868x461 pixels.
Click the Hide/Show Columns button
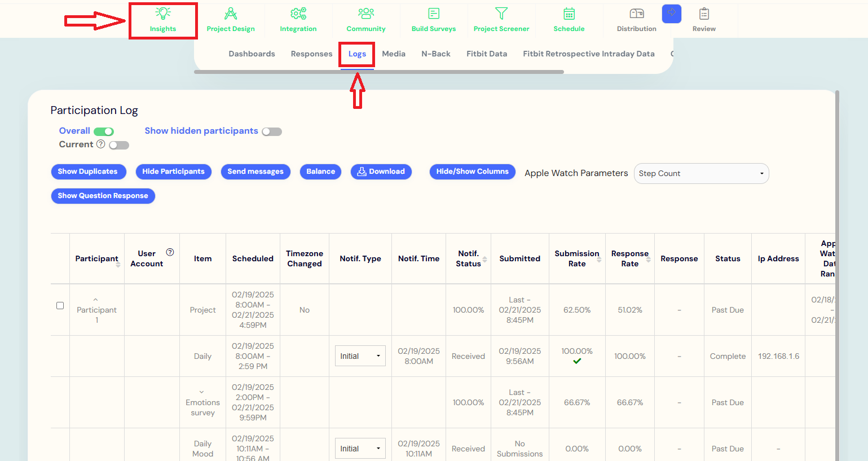[x=473, y=172]
